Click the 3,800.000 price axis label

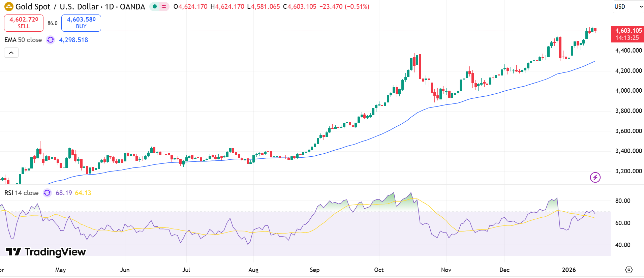[x=628, y=111]
